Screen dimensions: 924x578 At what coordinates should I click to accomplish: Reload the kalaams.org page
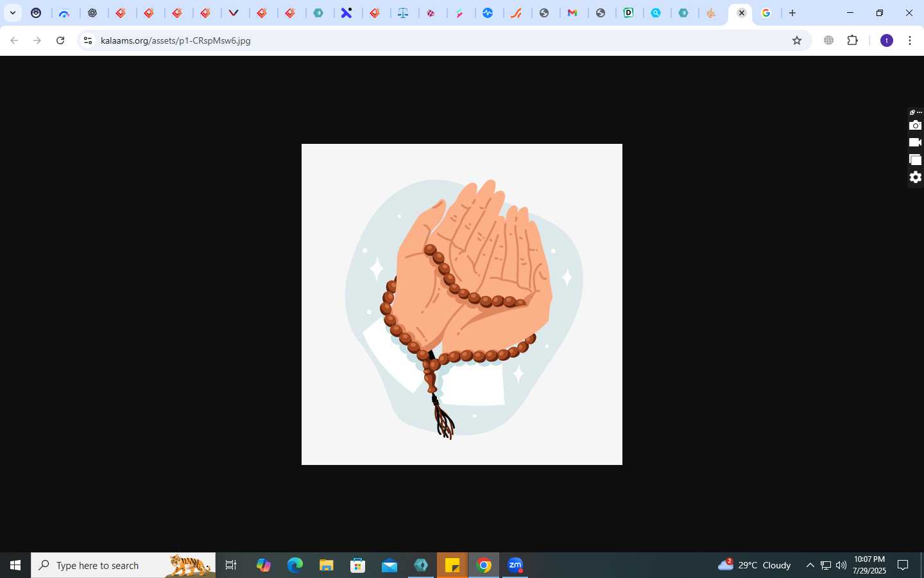(x=60, y=40)
